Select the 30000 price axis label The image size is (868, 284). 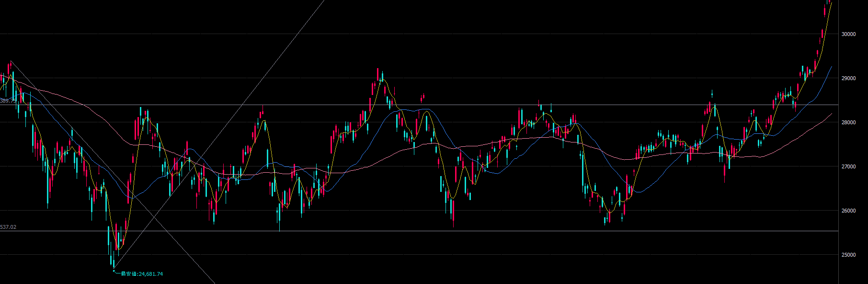[848, 34]
